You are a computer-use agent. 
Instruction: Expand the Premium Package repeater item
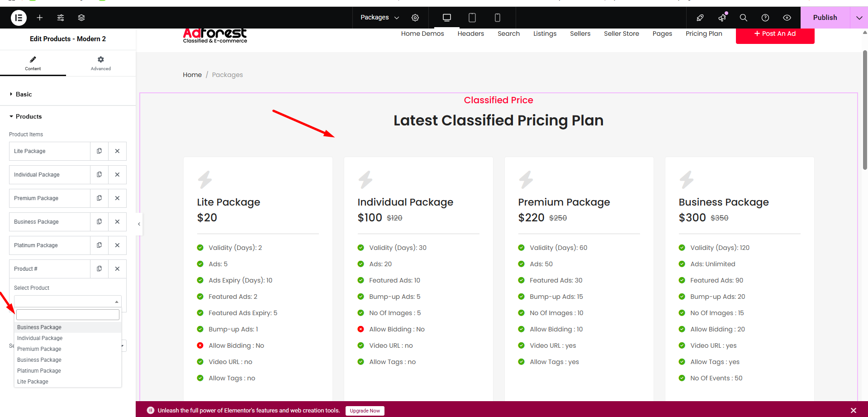(50, 198)
